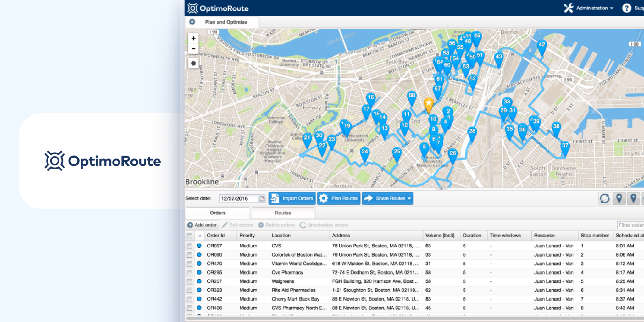
Task: Open the Plan and Optimize tab
Action: (x=226, y=22)
